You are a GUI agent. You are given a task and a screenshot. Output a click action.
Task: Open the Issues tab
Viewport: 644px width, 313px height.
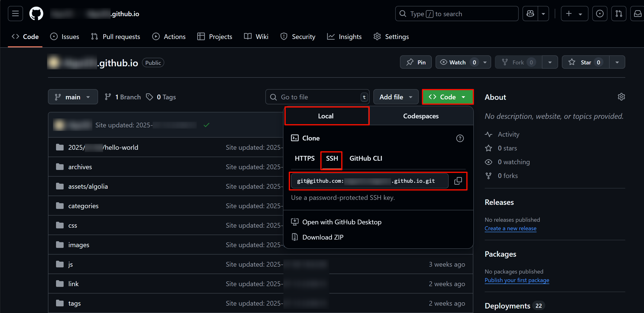(65, 37)
